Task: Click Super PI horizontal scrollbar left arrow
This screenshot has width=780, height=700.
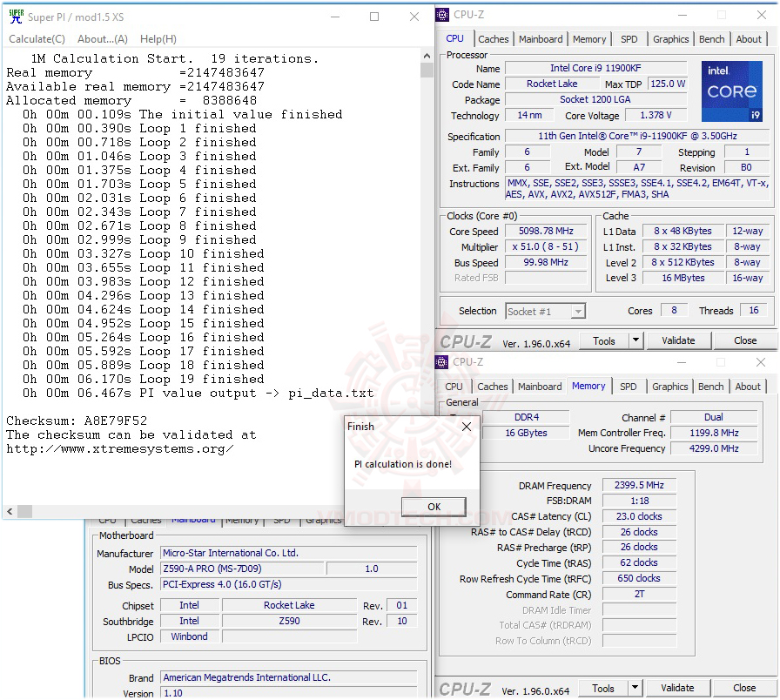Action: point(10,511)
